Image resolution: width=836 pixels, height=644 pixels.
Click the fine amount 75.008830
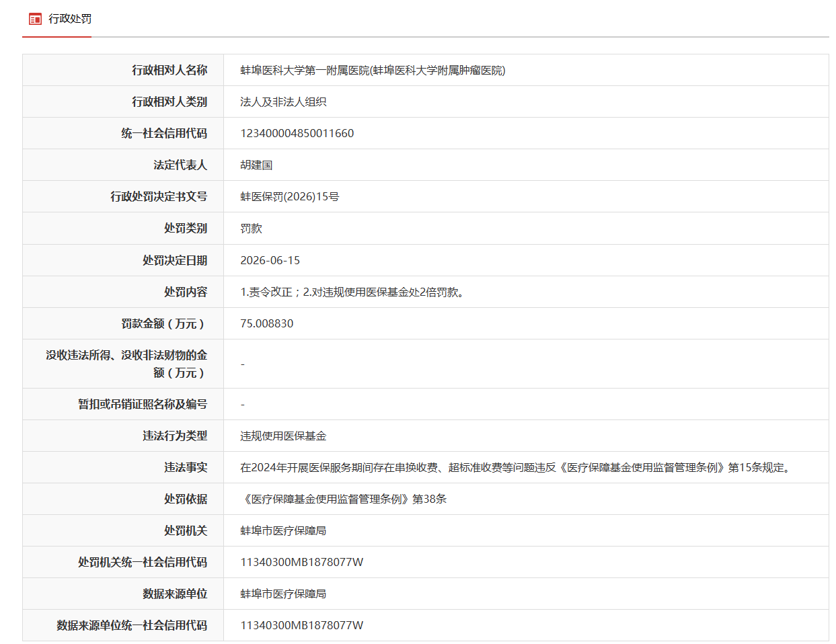[x=267, y=323]
